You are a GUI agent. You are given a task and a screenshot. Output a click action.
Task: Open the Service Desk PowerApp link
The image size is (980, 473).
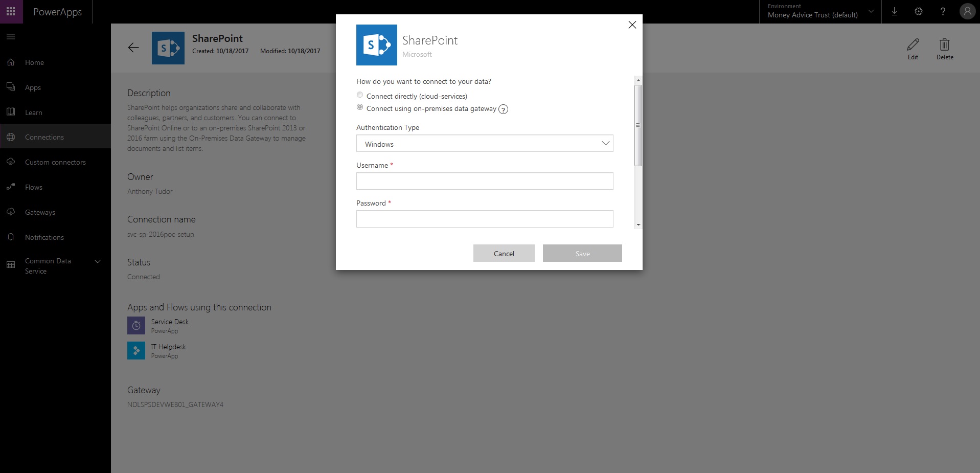click(170, 322)
